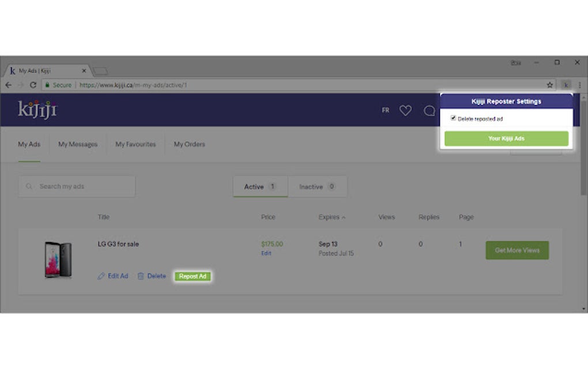588x368 pixels.
Task: Open the browser menu with three dots
Action: (x=579, y=84)
